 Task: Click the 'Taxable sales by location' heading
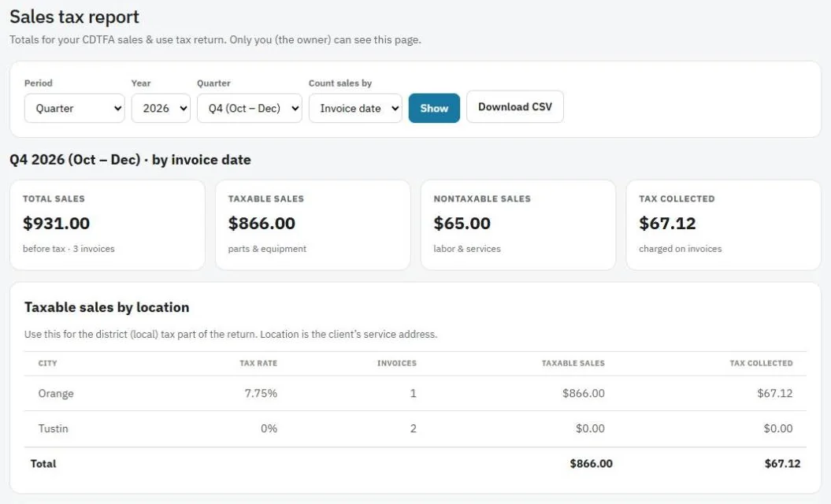click(x=106, y=307)
